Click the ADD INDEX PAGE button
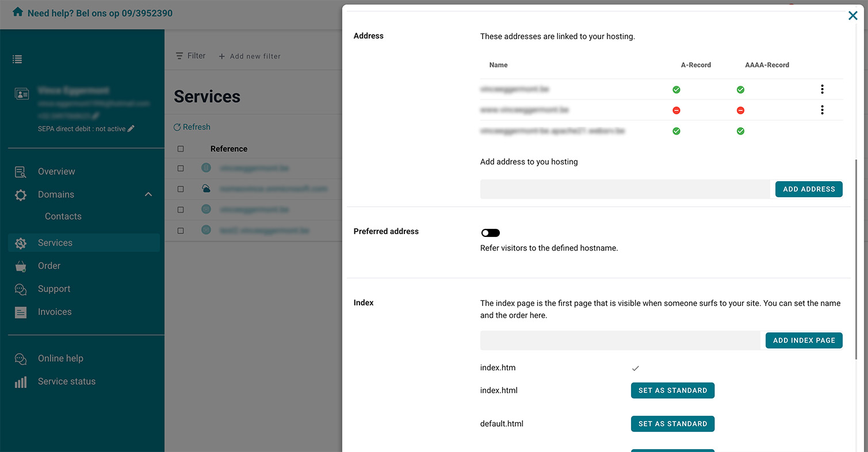Viewport: 868px width, 452px height. tap(804, 340)
